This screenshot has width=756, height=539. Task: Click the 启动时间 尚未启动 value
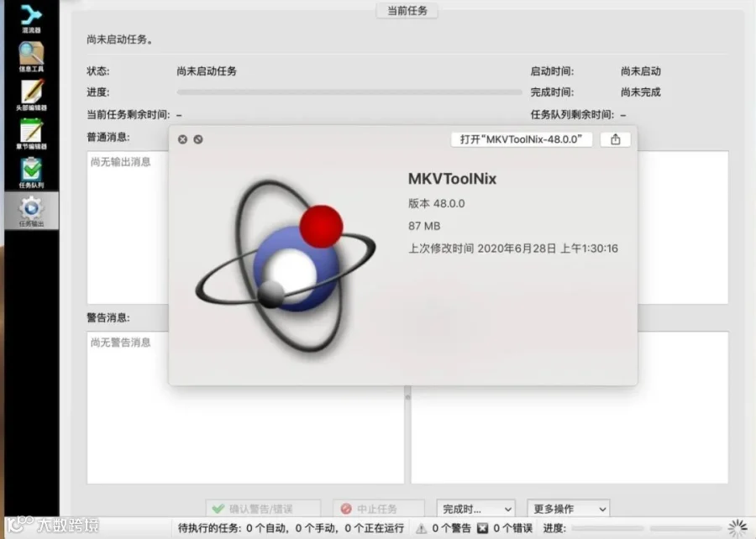point(641,71)
